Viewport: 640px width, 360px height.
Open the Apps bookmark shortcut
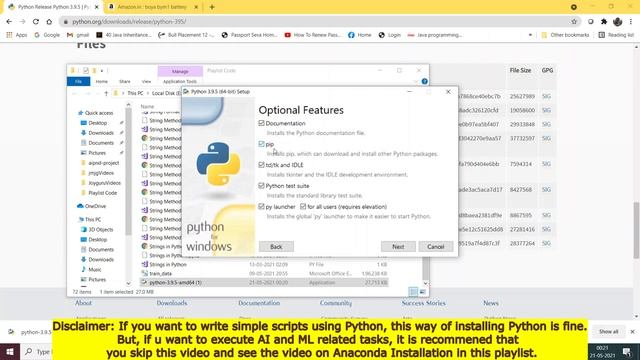17,35
